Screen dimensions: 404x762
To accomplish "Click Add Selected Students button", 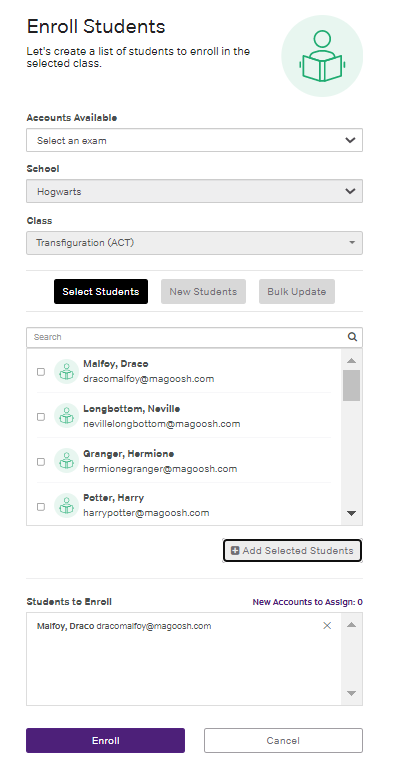I will (292, 551).
